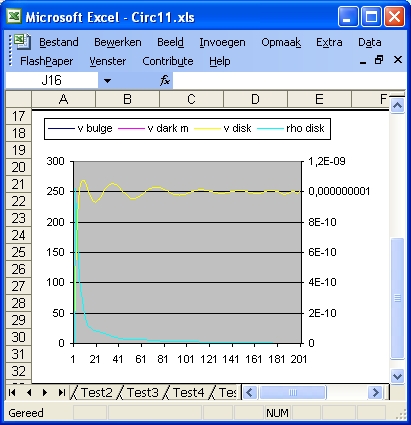411x425 pixels.
Task: Jump to first sheet tab arrow
Action: coord(12,392)
